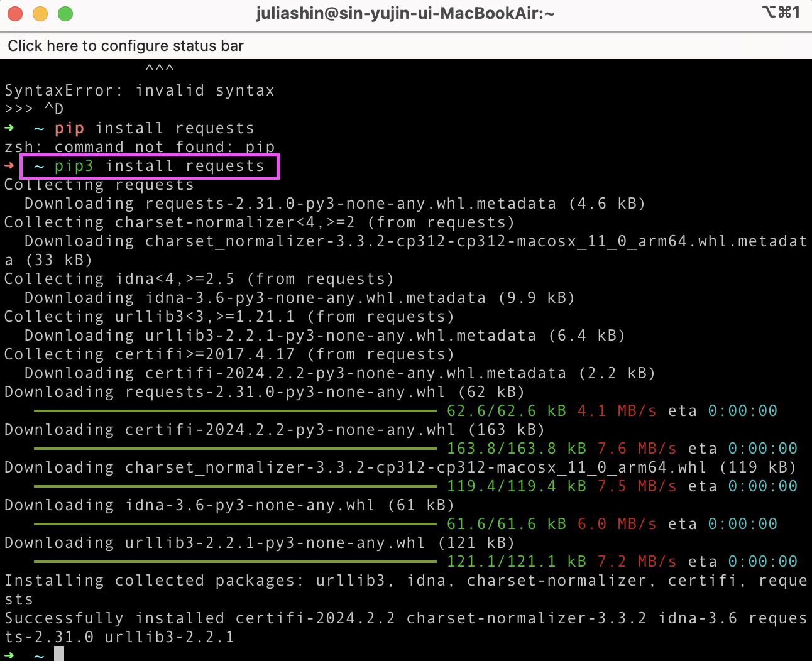Click the 'pip3 install requests' command

coord(160,166)
